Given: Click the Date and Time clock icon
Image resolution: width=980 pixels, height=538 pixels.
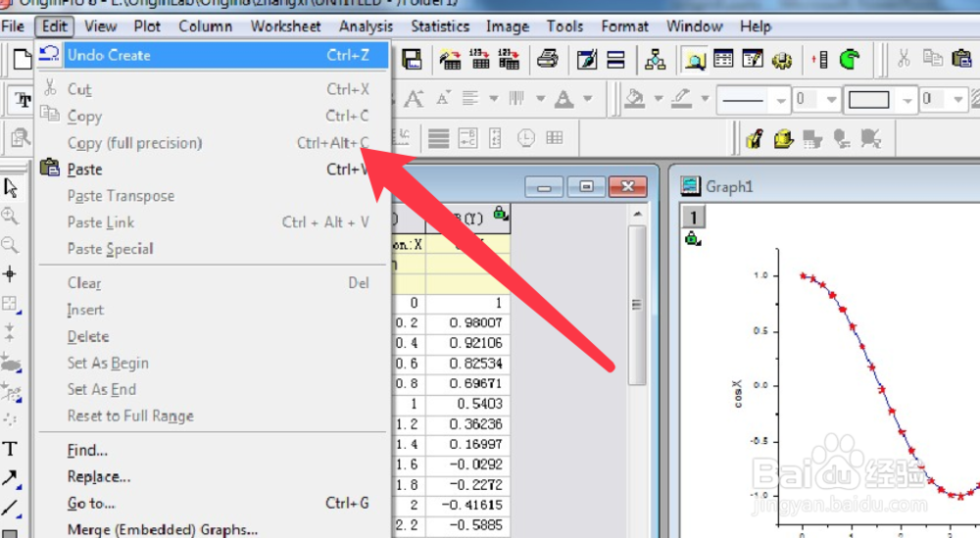Looking at the screenshot, I should point(525,138).
